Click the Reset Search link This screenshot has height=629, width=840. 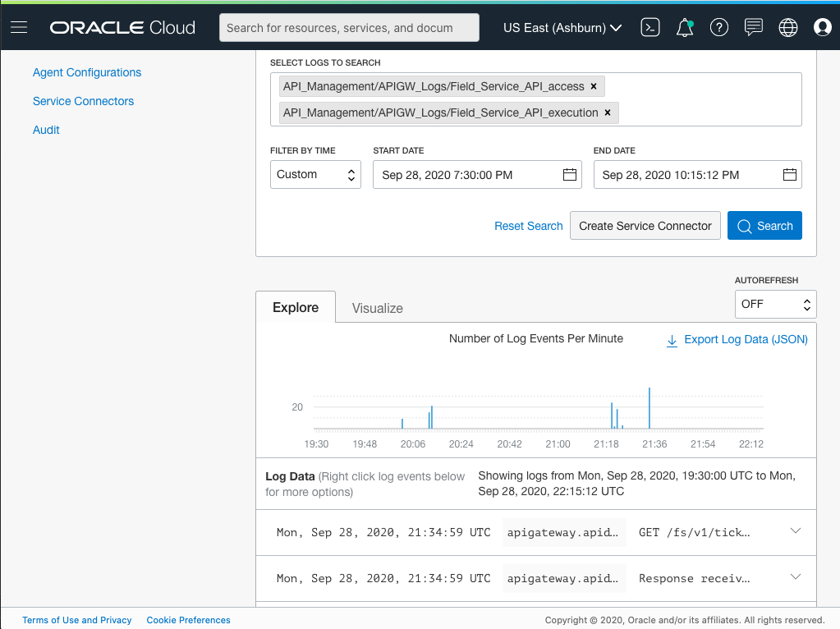point(528,225)
